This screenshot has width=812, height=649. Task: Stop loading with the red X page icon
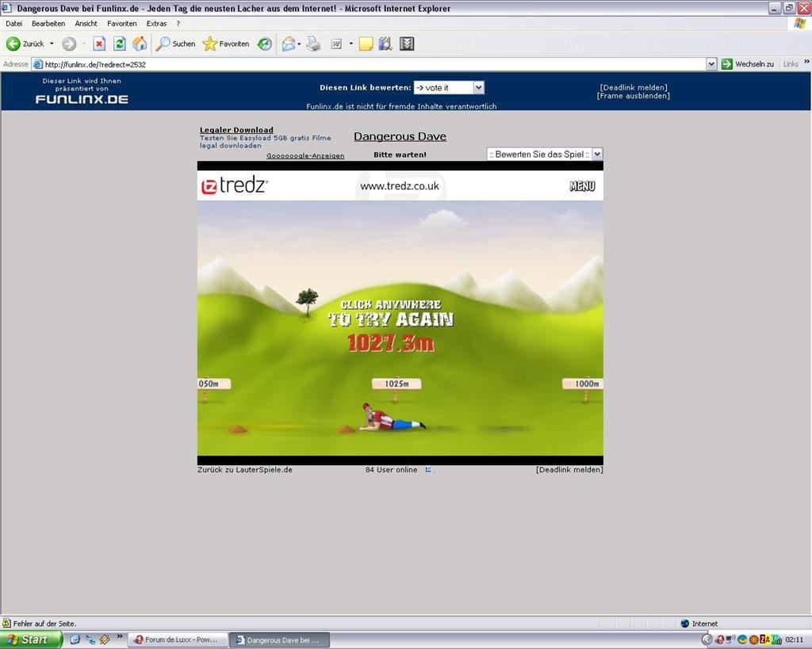pos(99,44)
